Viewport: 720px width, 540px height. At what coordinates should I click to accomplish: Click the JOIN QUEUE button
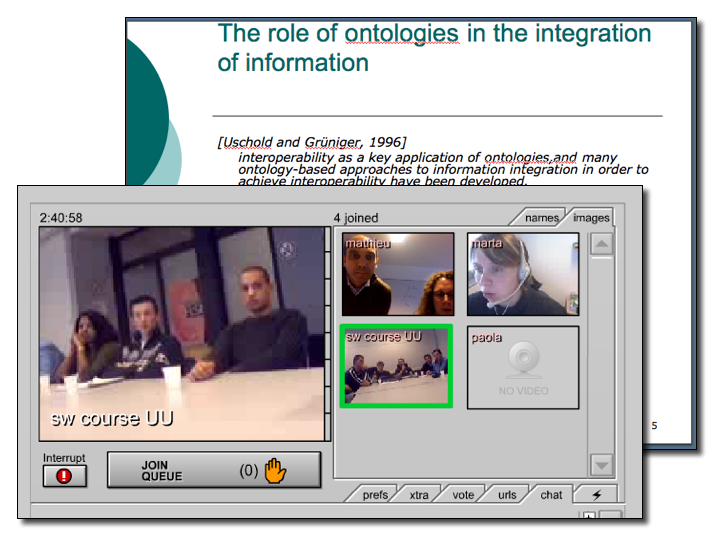click(214, 470)
